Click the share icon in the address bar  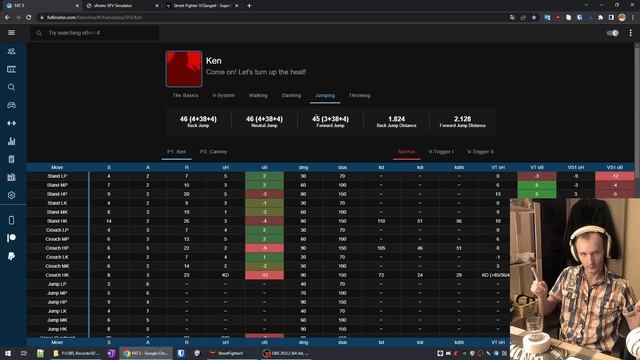click(523, 18)
